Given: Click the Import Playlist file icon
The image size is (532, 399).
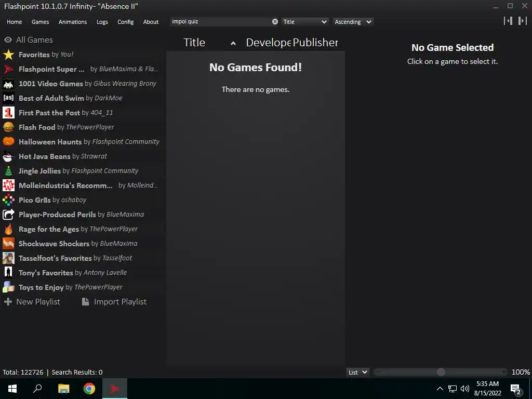Looking at the screenshot, I should (86, 302).
